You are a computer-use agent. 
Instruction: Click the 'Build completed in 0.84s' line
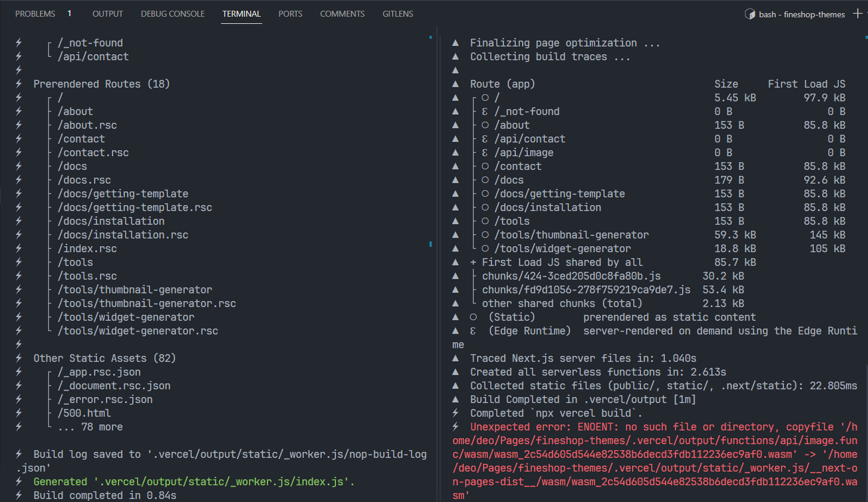click(x=105, y=495)
